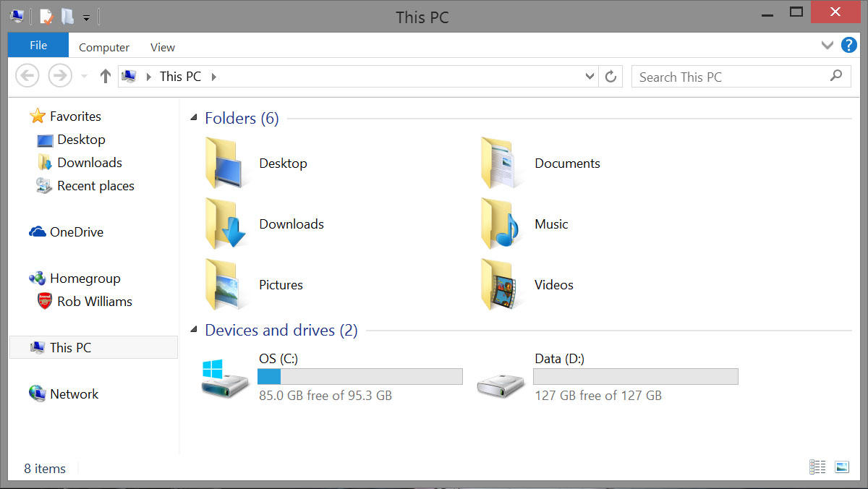This screenshot has width=868, height=489.
Task: Click the breadcrumb arrow before This PC
Action: pos(149,77)
